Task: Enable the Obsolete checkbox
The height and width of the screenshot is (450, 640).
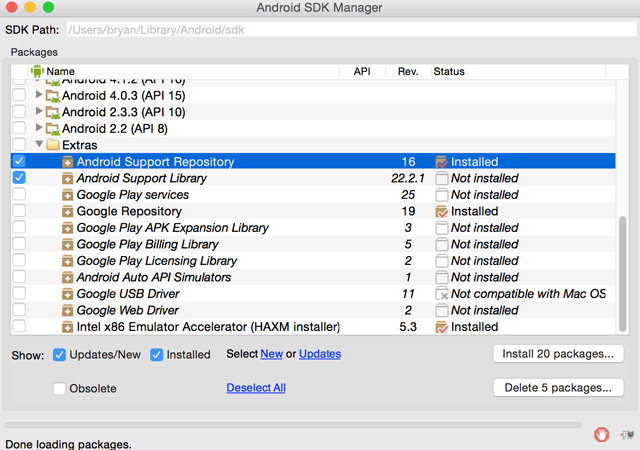Action: [x=60, y=388]
